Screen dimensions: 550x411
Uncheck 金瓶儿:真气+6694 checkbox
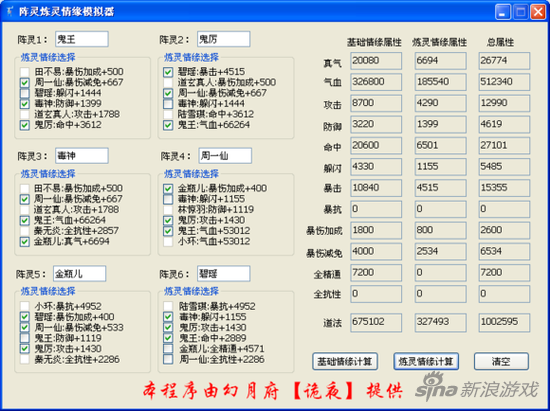click(x=25, y=241)
